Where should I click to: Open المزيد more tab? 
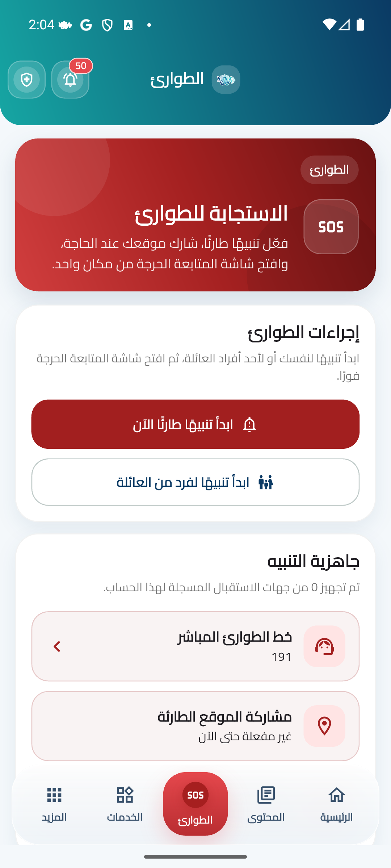pos(54,804)
